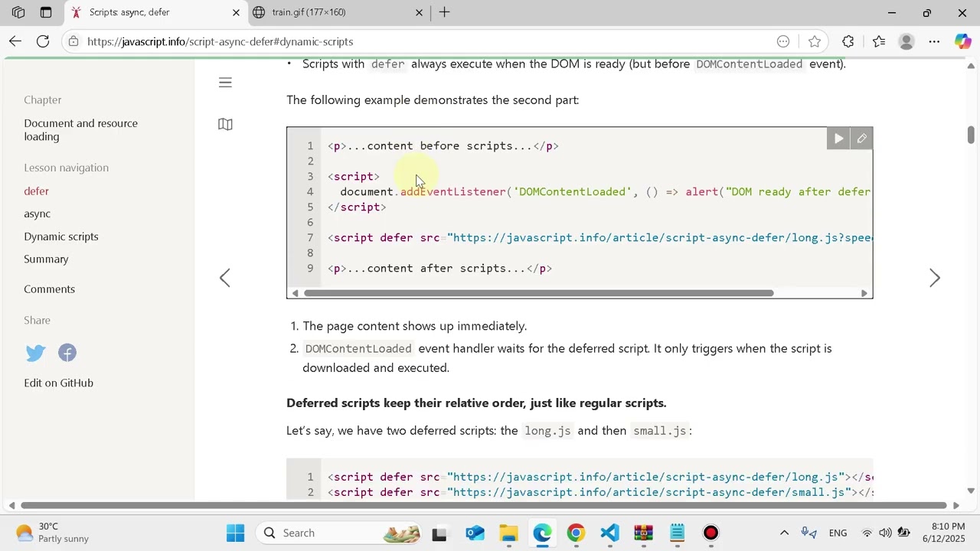Image resolution: width=980 pixels, height=551 pixels.
Task: Open the browser profile avatar
Action: 906,41
